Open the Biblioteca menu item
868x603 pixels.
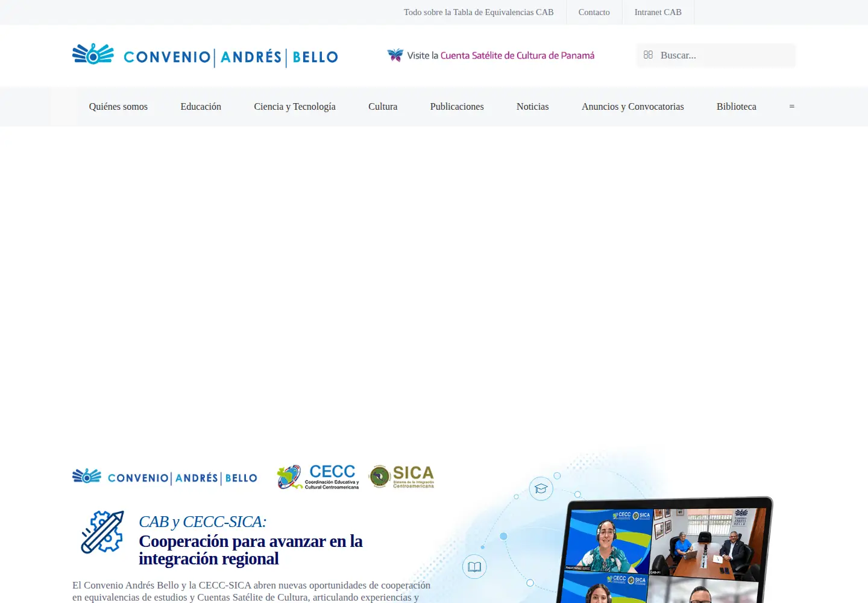[x=737, y=107]
